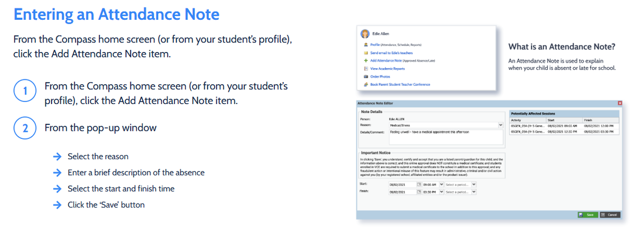The height and width of the screenshot is (244, 644).
Task: Expand the Start period selector
Action: click(x=474, y=184)
